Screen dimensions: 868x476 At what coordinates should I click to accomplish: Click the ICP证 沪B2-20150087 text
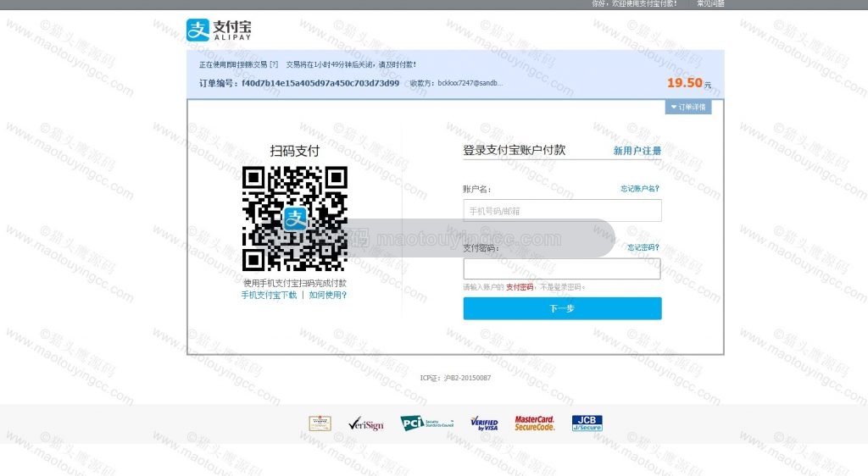point(455,378)
